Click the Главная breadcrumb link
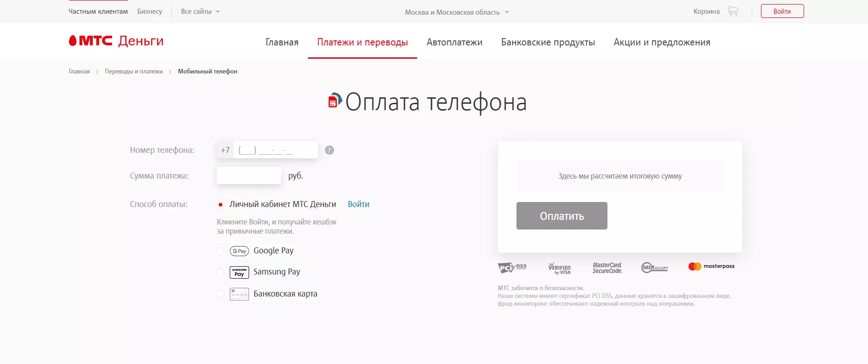 coord(79,72)
